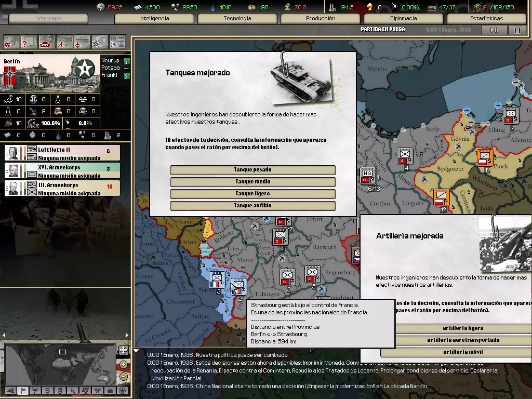Switch to political map mode flag icon
Screen dimensions: 532x399
pos(23,391)
